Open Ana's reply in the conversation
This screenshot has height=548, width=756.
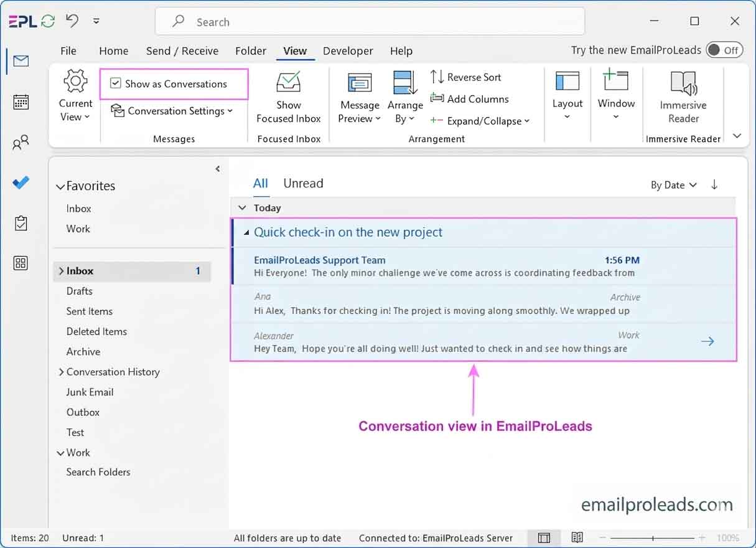click(x=483, y=304)
